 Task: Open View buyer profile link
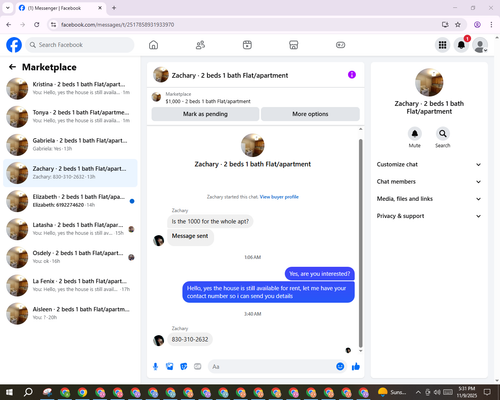(279, 197)
